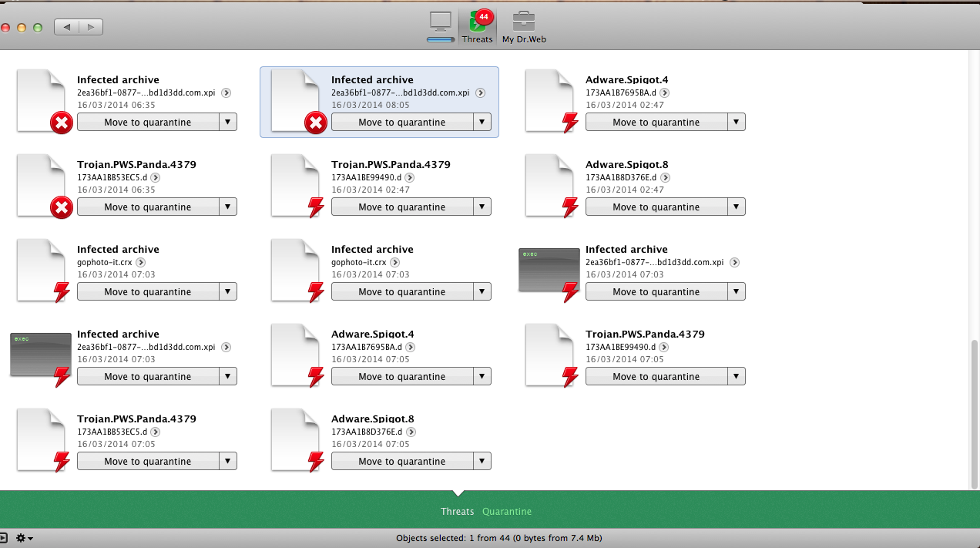Move selected Infected archive dated 08:05 to quarantine
This screenshot has height=548, width=980.
click(x=402, y=122)
